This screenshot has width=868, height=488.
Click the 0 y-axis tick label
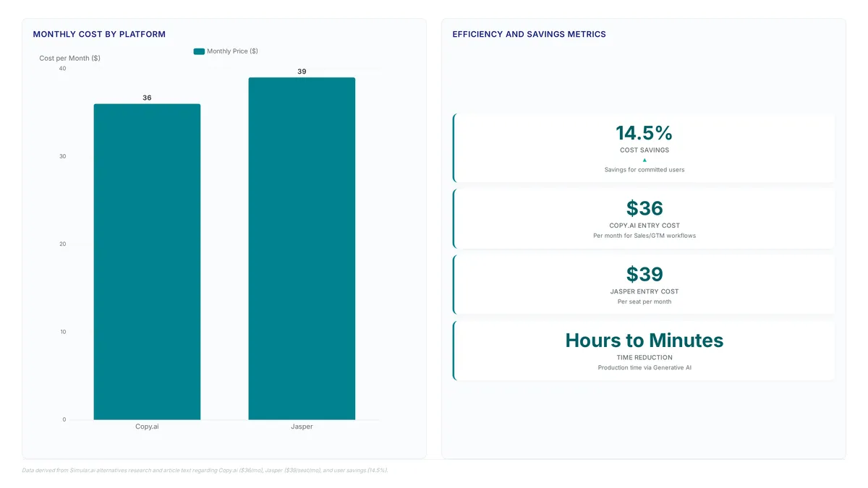(x=64, y=419)
